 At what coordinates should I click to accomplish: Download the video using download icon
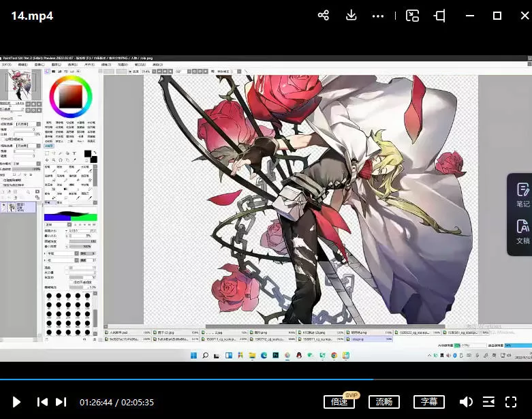[x=351, y=16]
